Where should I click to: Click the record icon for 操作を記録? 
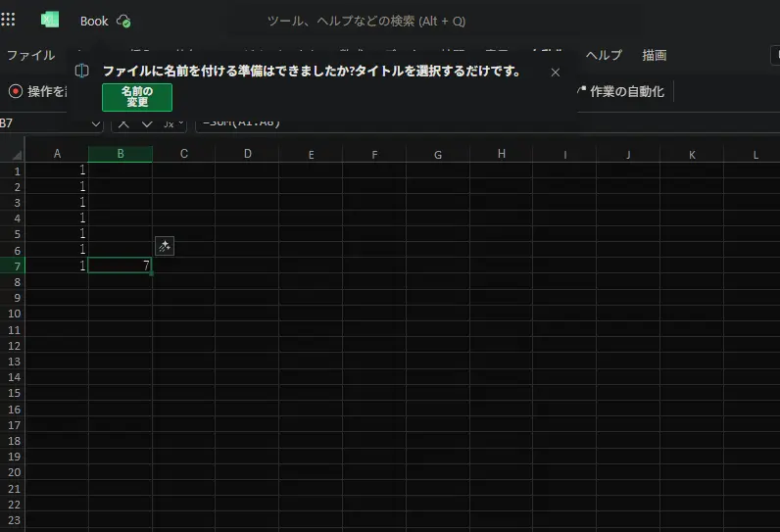pyautogui.click(x=16, y=91)
